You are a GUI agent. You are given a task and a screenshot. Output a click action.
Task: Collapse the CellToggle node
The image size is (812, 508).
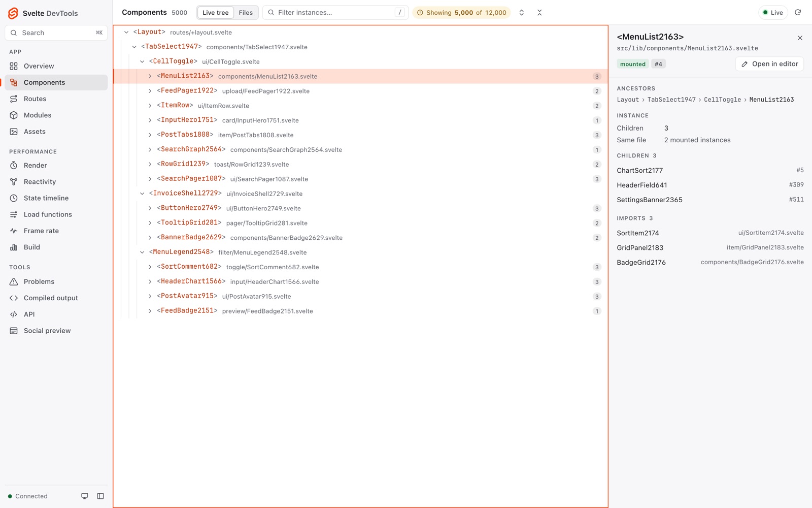click(x=142, y=61)
